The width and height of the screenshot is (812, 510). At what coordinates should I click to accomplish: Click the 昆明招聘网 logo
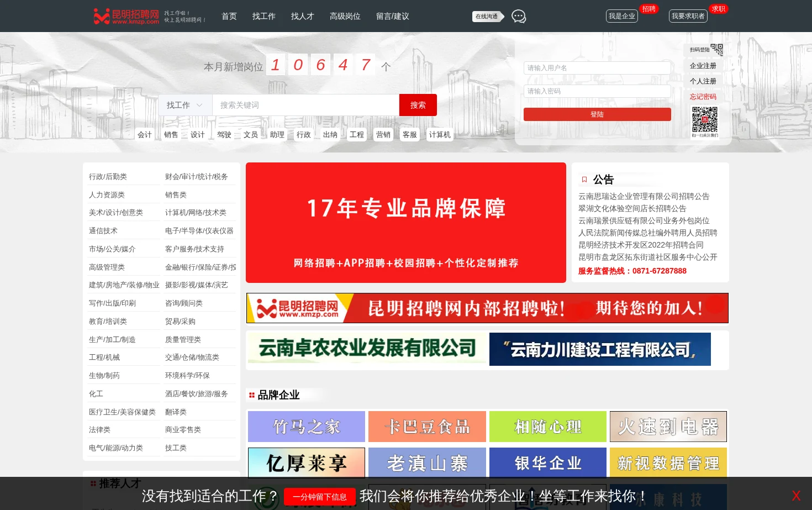pos(126,17)
